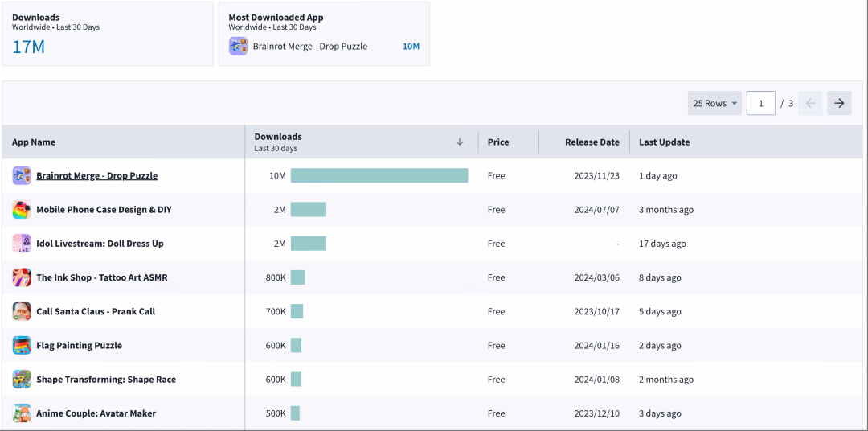The image size is (868, 431).
Task: Click the Downloads summary card title
Action: pyautogui.click(x=36, y=17)
